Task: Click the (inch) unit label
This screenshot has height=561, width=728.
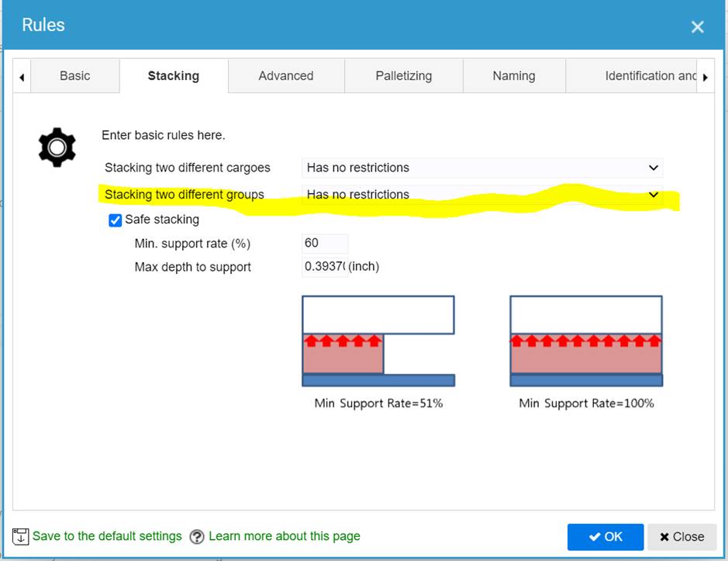Action: [364, 266]
